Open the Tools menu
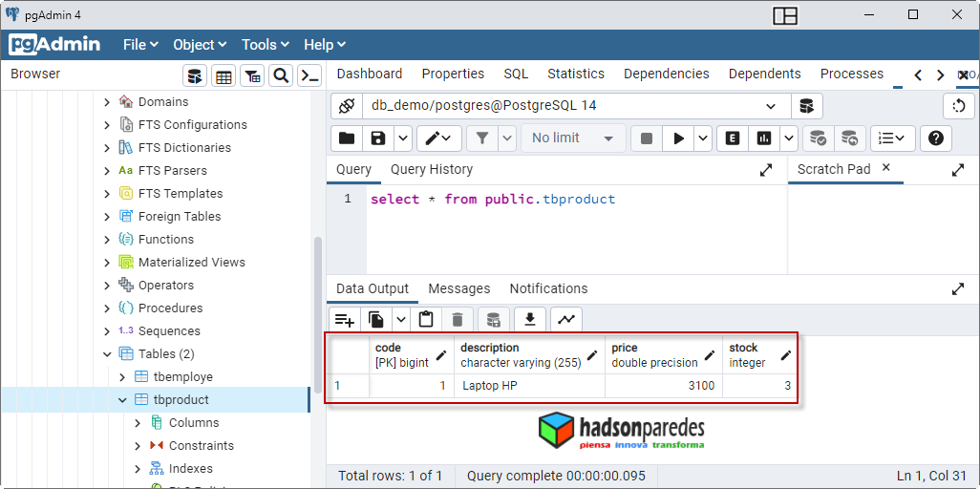This screenshot has width=980, height=489. (x=266, y=45)
